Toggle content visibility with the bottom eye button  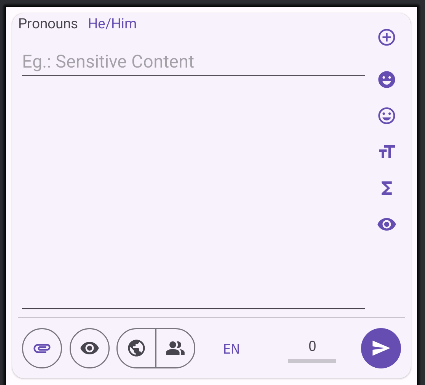click(x=90, y=348)
